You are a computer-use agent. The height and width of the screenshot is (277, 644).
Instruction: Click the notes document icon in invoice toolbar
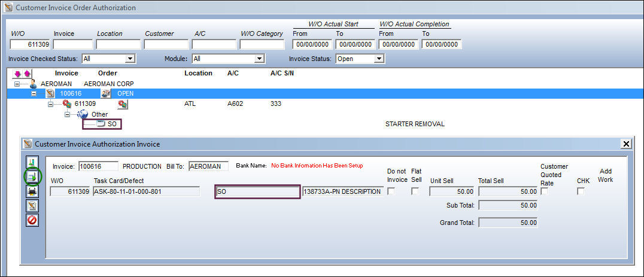click(x=32, y=206)
